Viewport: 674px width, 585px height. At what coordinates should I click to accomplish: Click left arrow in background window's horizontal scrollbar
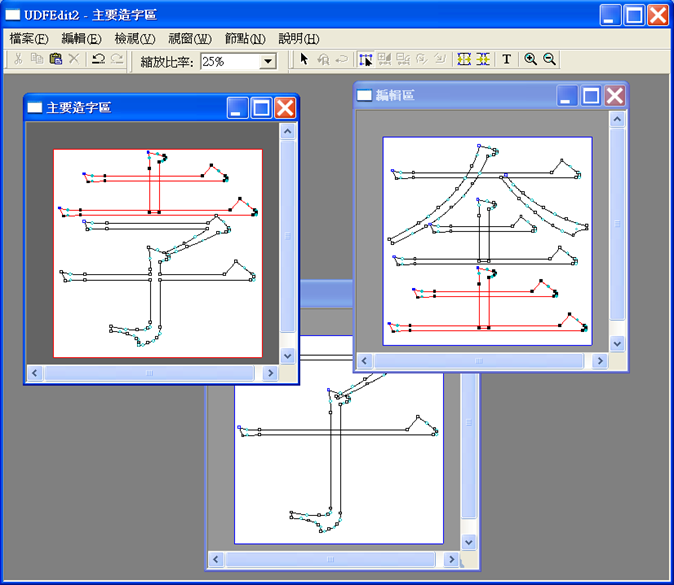point(216,559)
